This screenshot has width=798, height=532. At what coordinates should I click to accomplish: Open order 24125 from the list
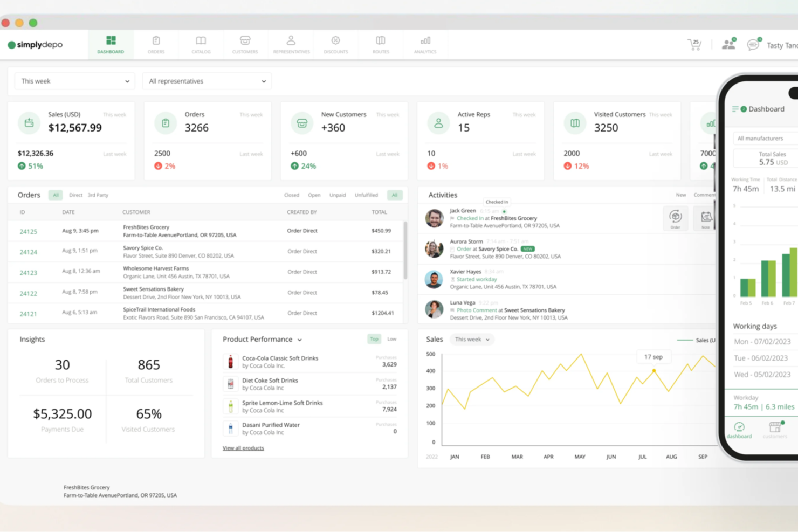(x=28, y=231)
